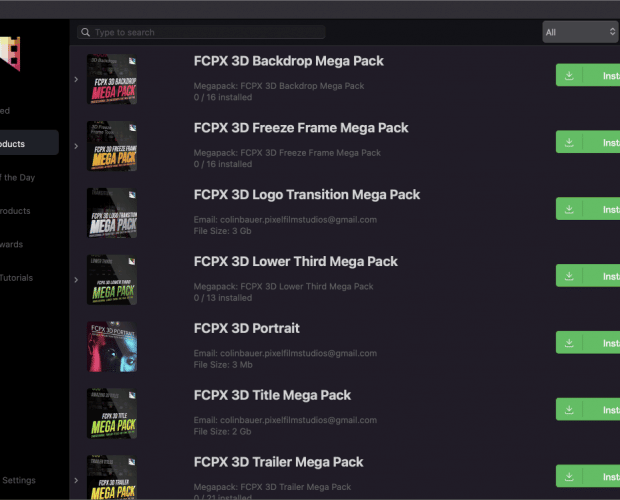The image size is (620, 500).
Task: Open the 'of the Day' sidebar item
Action: (x=17, y=177)
